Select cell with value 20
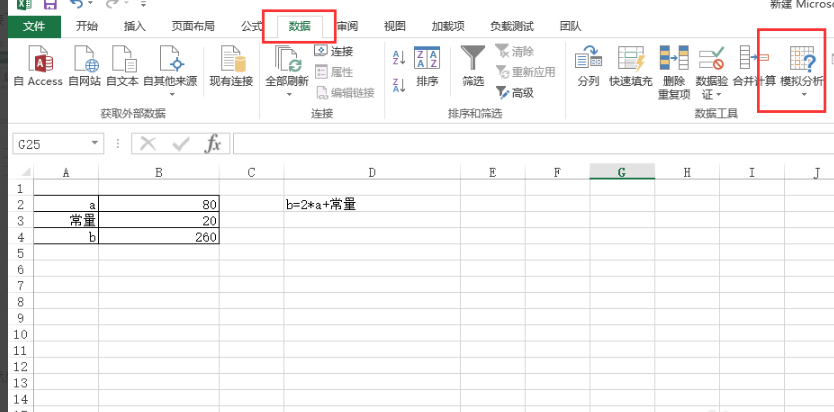 click(159, 221)
